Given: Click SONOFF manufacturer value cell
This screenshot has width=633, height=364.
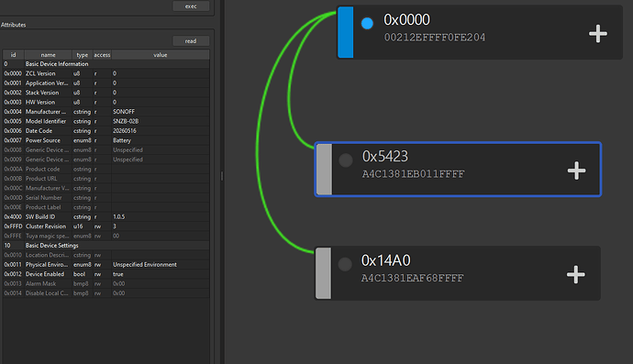Looking at the screenshot, I should point(161,111).
